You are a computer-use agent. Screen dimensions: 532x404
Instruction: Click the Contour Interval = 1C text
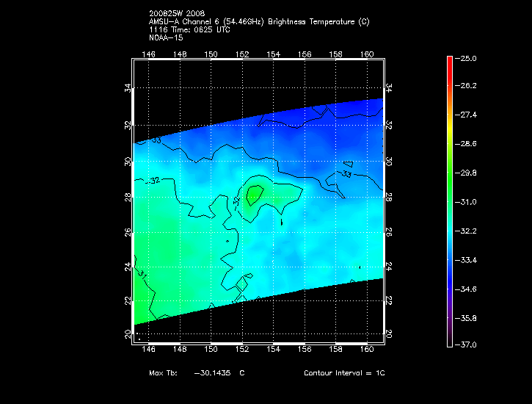click(344, 373)
